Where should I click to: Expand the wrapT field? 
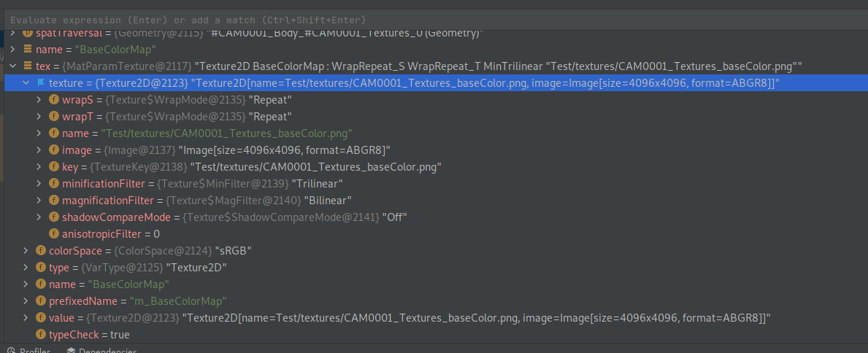click(39, 116)
